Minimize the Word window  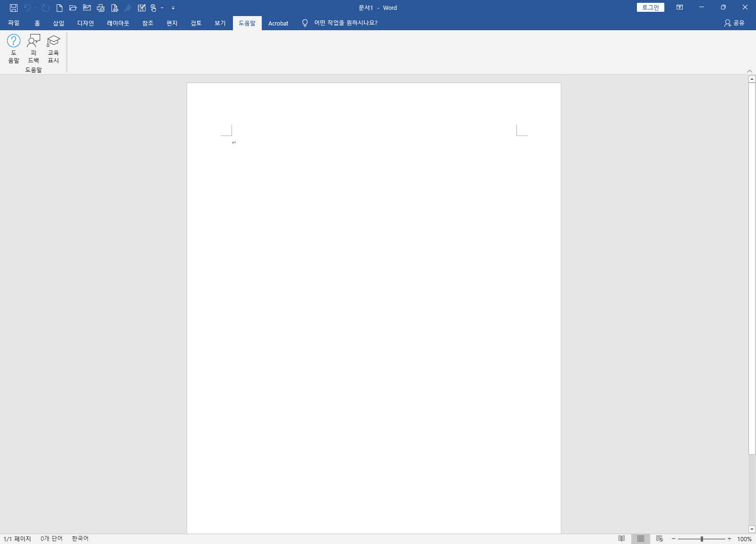(x=701, y=8)
